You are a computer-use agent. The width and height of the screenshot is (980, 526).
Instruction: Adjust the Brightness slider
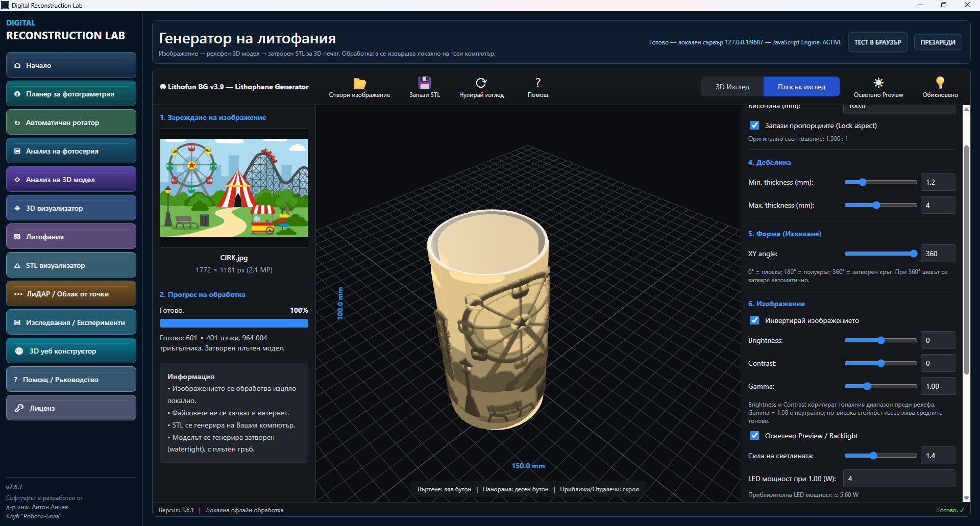(x=880, y=340)
